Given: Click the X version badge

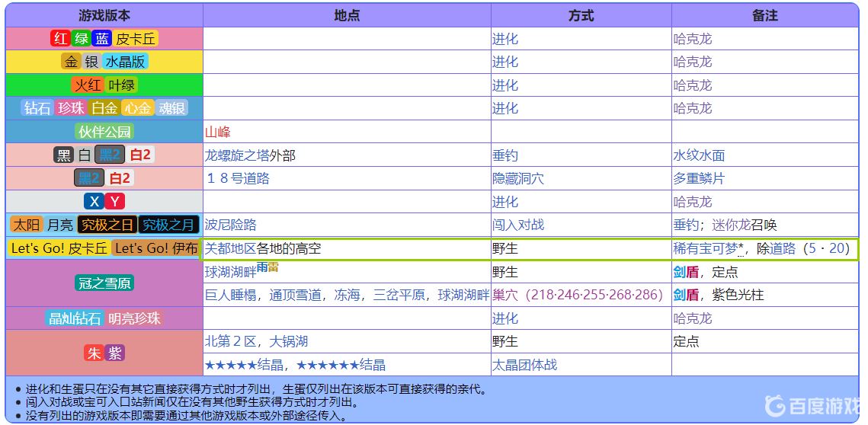Looking at the screenshot, I should pyautogui.click(x=94, y=201).
